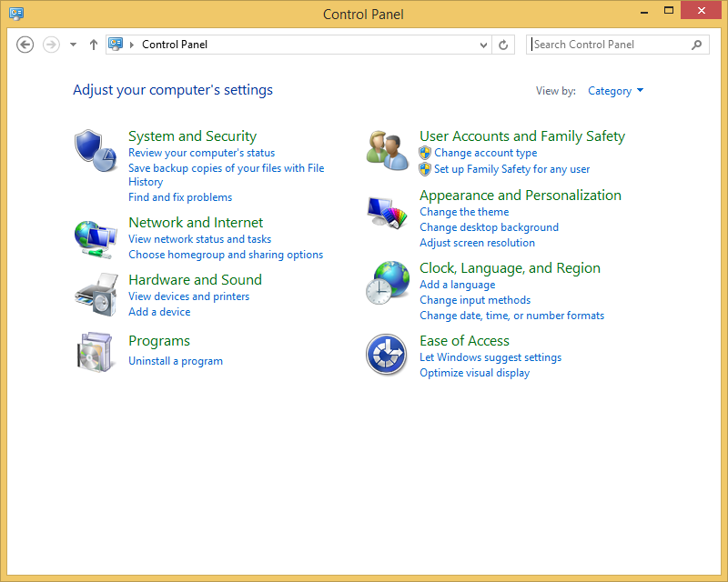Click the Optimize visual display link
The width and height of the screenshot is (728, 582).
pyautogui.click(x=474, y=373)
